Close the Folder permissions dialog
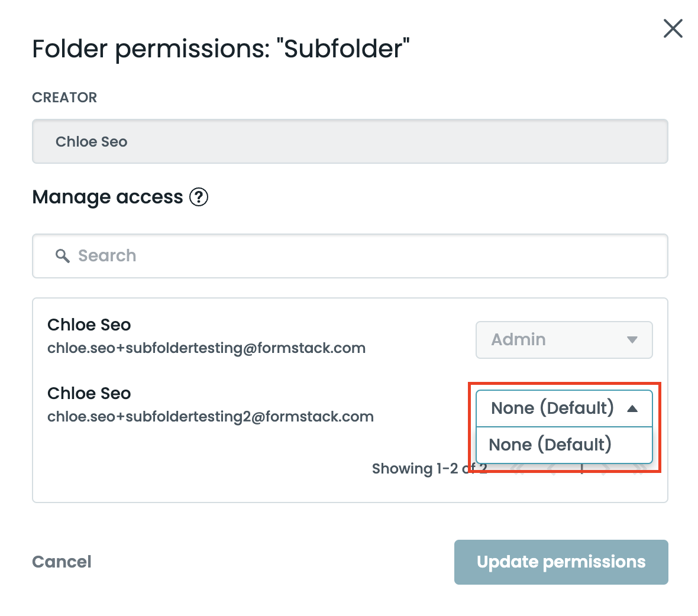 (x=673, y=28)
